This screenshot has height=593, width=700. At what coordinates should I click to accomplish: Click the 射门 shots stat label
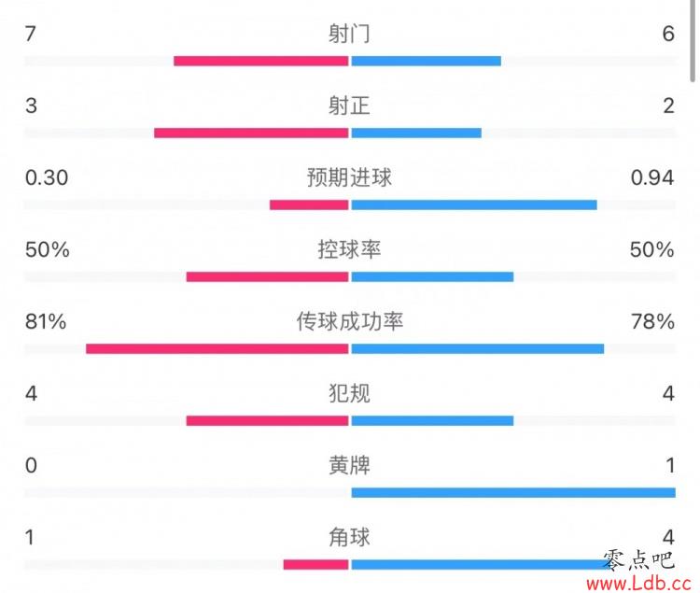349,34
